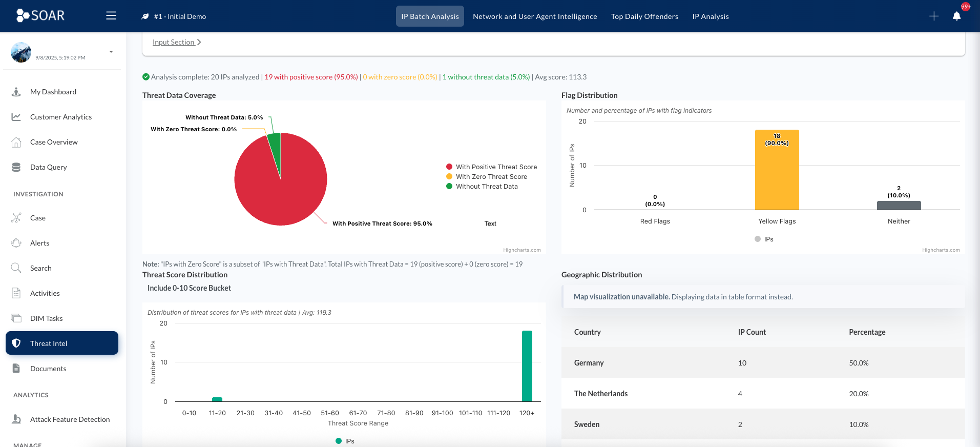Expand the Input Section

pyautogui.click(x=177, y=42)
